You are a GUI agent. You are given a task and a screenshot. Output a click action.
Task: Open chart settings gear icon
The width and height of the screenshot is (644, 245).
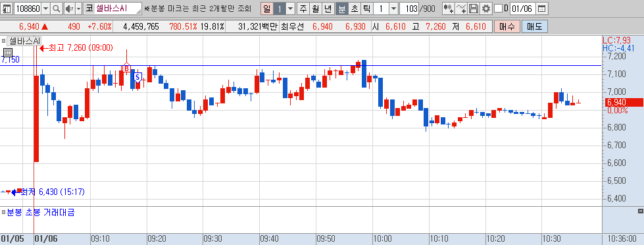coord(486,8)
